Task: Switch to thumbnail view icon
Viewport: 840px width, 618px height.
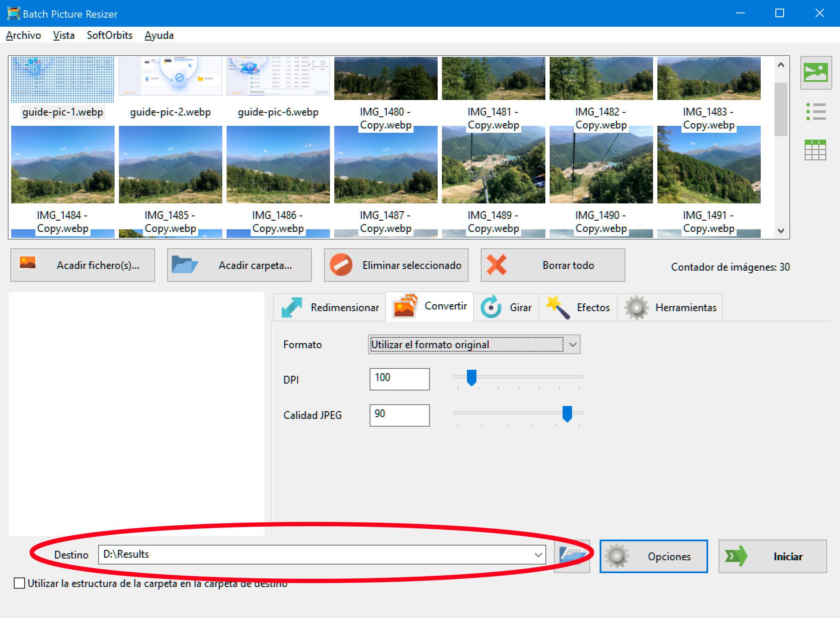Action: tap(816, 72)
